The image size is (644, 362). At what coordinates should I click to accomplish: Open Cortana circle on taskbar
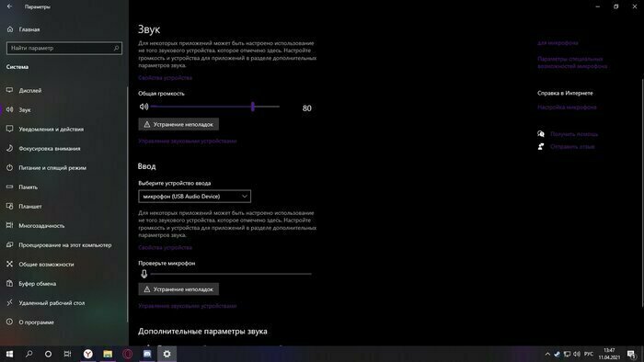(48, 354)
